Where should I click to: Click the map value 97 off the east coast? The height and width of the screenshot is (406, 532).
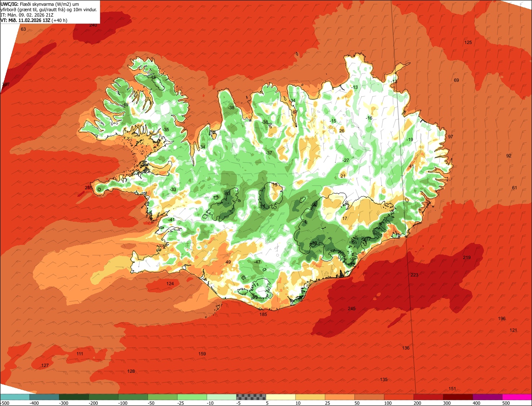[x=451, y=137]
